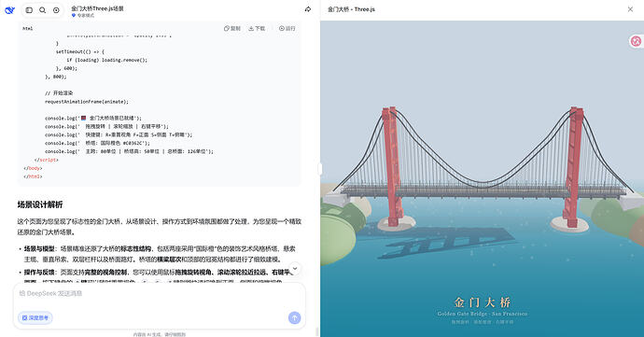Download the HTML code block
Viewport: 644px width, 337px height.
click(257, 28)
